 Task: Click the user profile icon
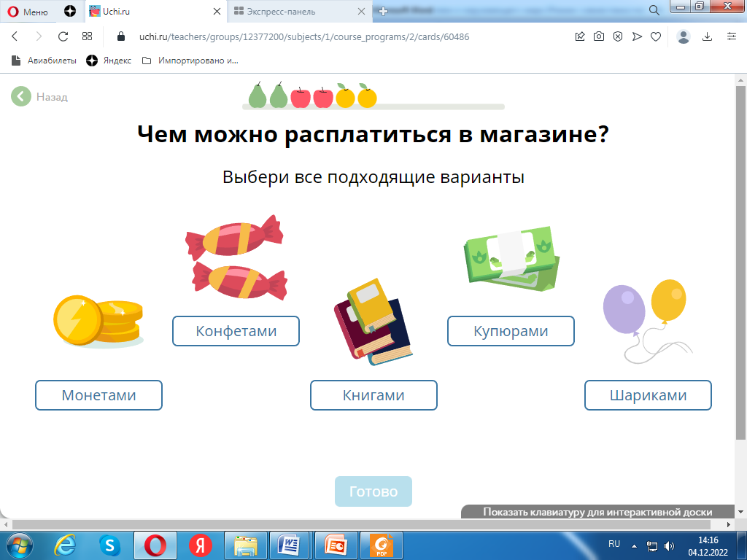point(684,36)
